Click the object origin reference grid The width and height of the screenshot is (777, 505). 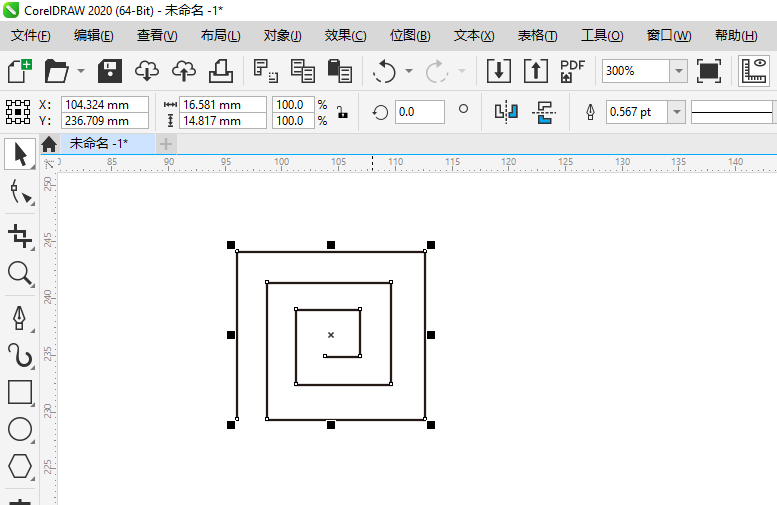point(18,112)
